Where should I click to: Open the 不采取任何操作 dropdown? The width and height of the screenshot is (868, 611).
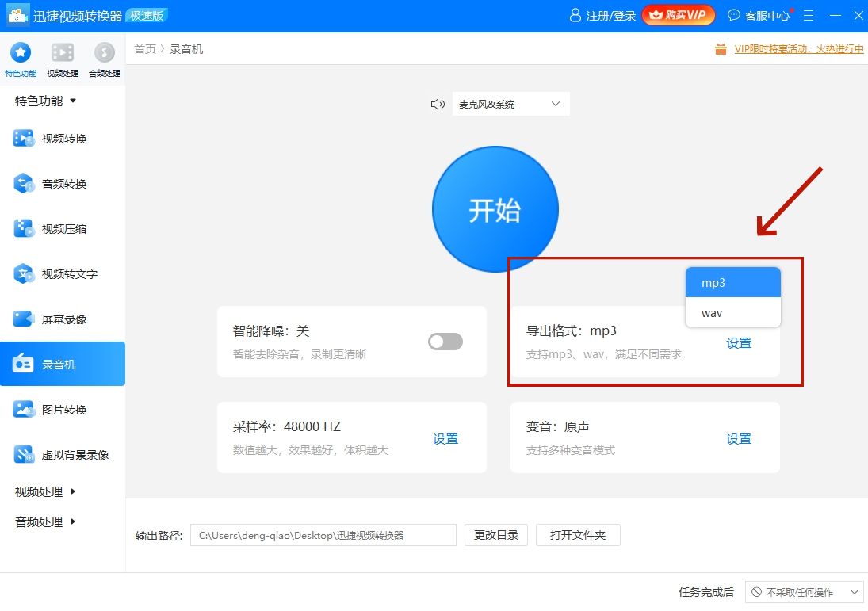[x=805, y=592]
